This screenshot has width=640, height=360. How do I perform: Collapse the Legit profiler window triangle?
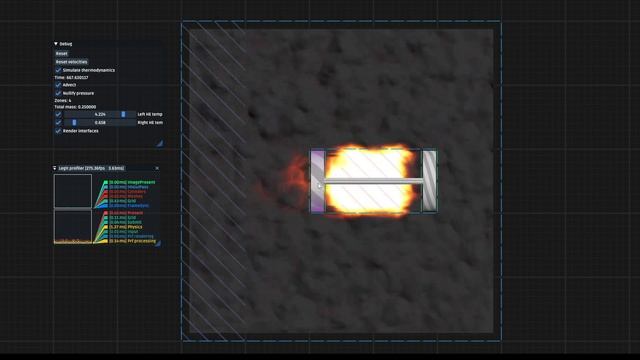(x=55, y=168)
